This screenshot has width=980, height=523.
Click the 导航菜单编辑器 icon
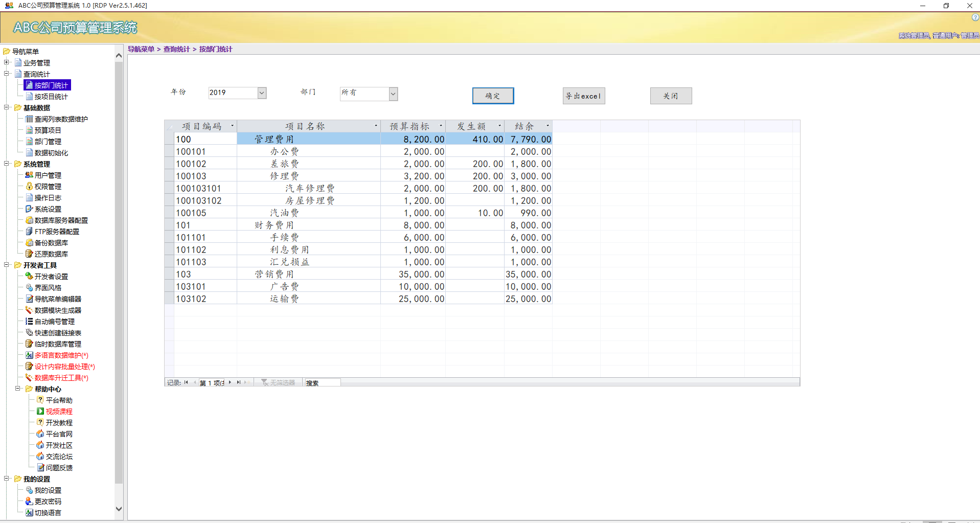pos(29,299)
